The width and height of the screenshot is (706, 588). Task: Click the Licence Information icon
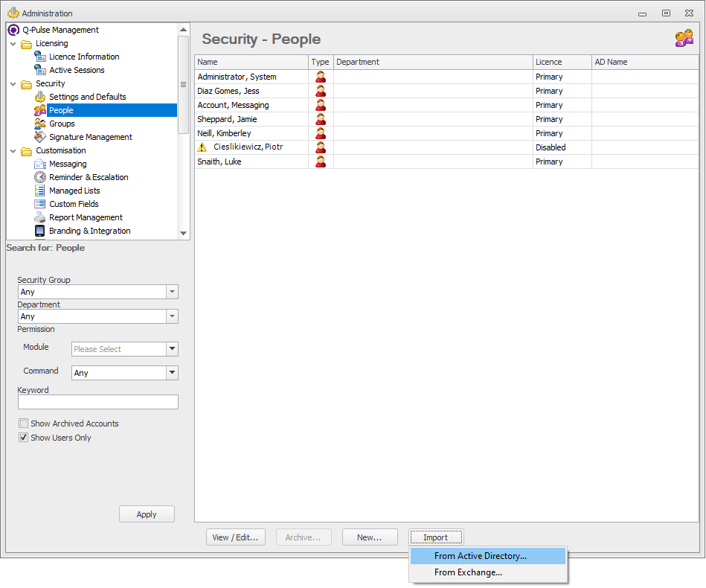pos(40,57)
